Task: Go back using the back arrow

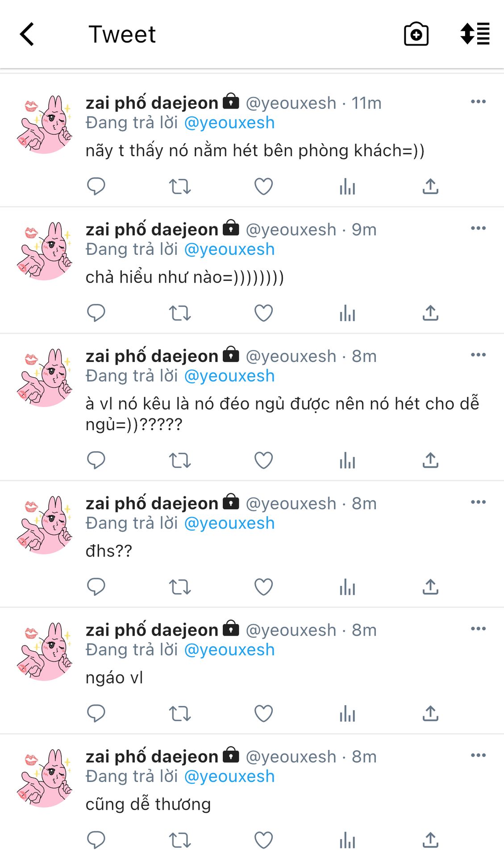Action: [x=27, y=34]
